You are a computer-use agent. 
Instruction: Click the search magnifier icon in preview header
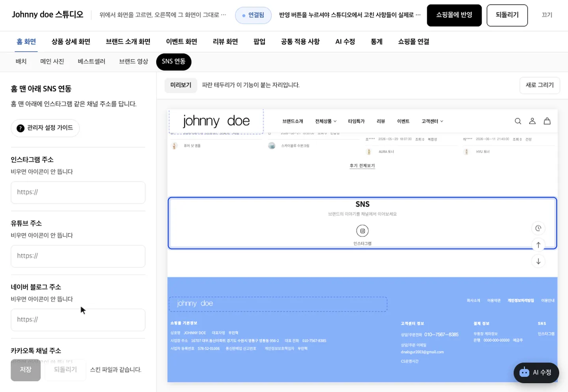[518, 121]
